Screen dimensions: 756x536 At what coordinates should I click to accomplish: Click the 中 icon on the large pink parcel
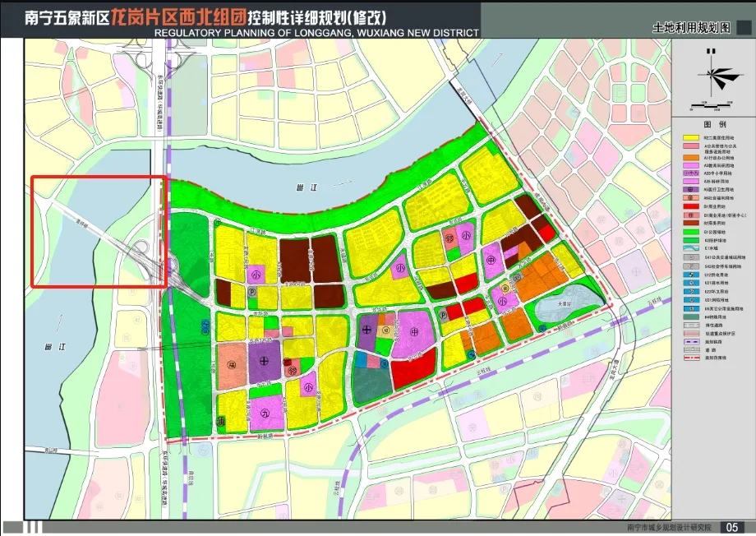point(414,332)
